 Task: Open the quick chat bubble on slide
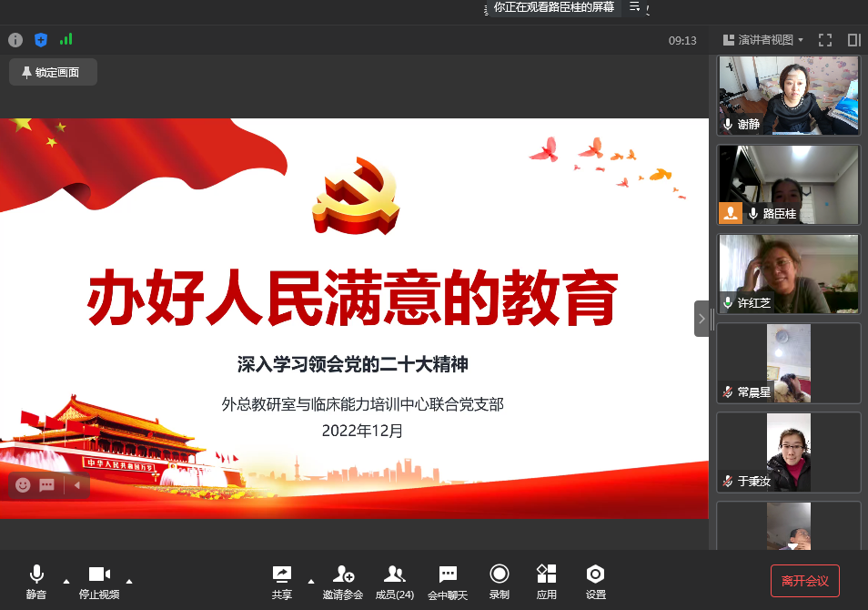point(47,485)
